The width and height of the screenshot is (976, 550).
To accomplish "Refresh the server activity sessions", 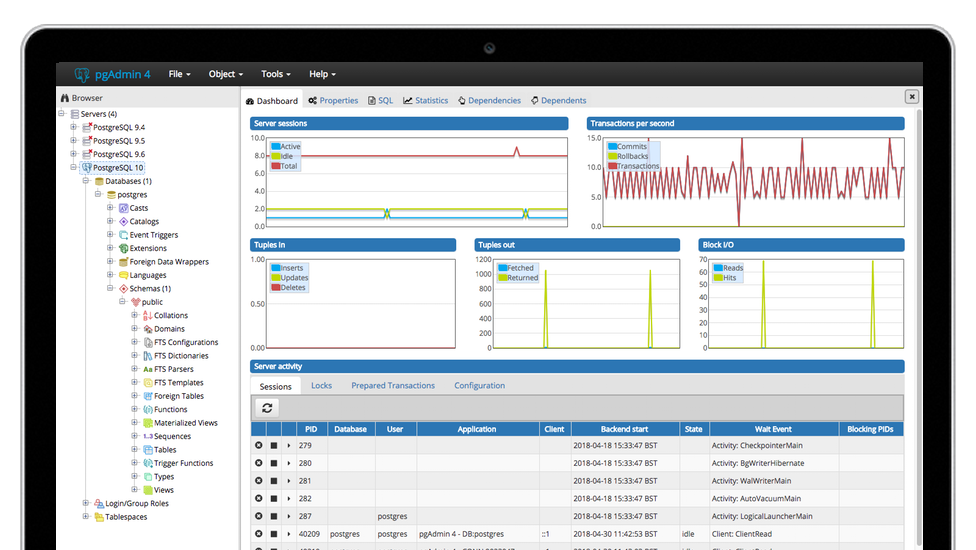I will (267, 408).
